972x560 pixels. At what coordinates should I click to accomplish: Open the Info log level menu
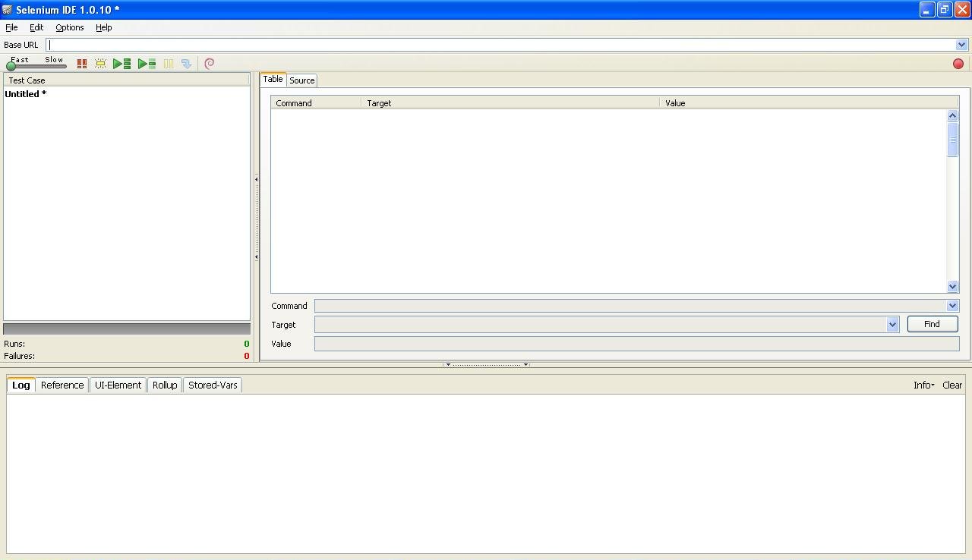923,385
